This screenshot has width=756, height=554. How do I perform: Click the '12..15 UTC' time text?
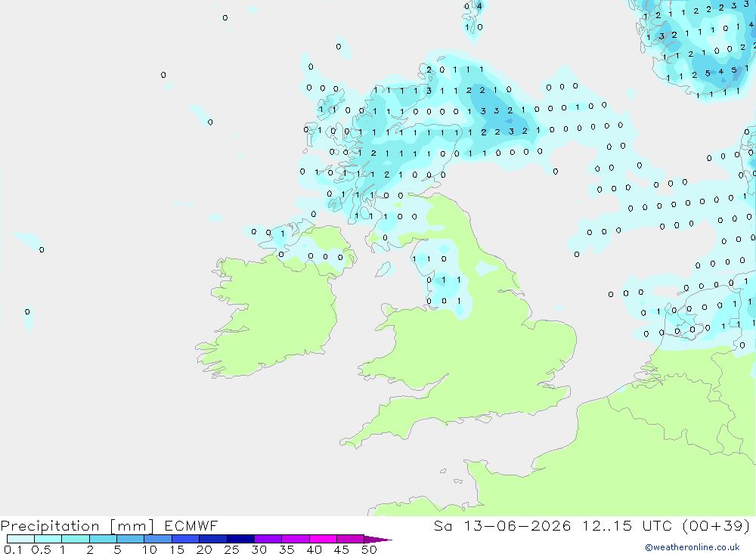pos(627,525)
